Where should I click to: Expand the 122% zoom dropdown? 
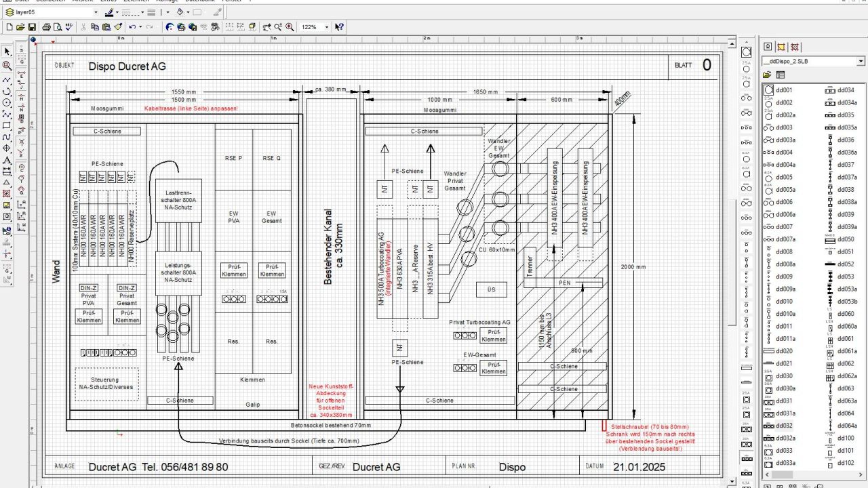pyautogui.click(x=327, y=27)
